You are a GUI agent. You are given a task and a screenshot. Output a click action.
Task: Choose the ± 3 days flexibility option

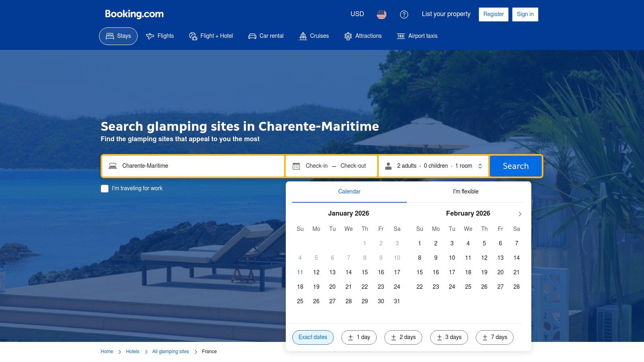point(449,337)
